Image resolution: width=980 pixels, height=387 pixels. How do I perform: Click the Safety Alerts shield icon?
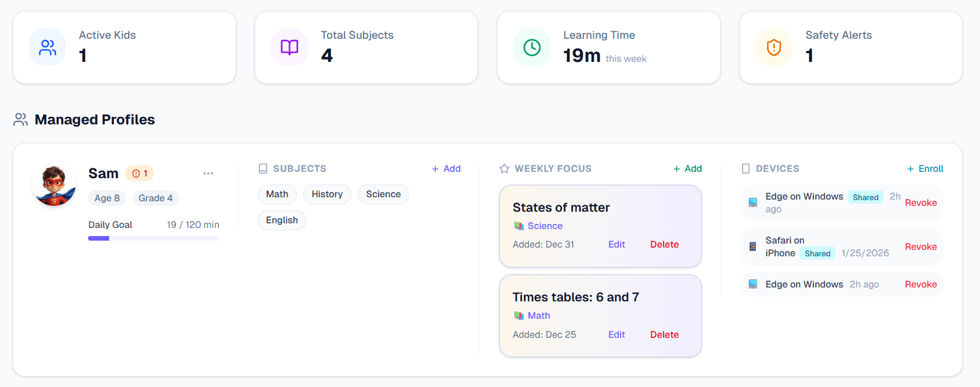click(x=773, y=47)
